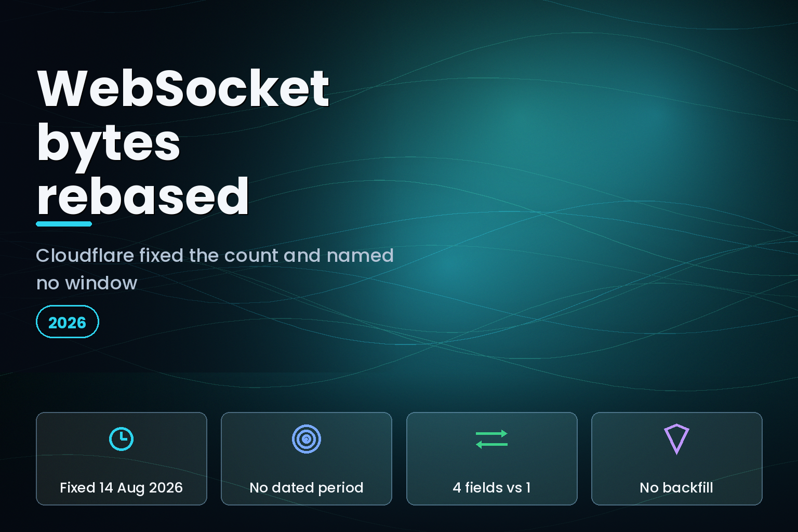This screenshot has width=798, height=532.
Task: Open the Fixed 14 Aug 2026 card
Action: (122, 459)
